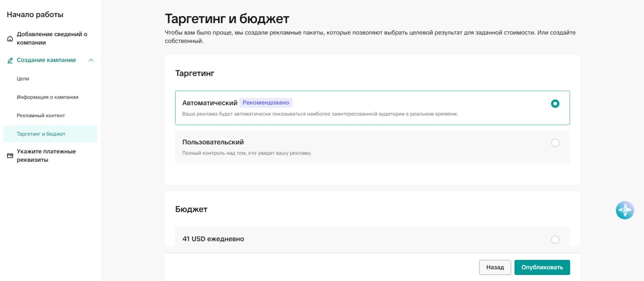Select the Автоматический targeting radio button

(555, 104)
